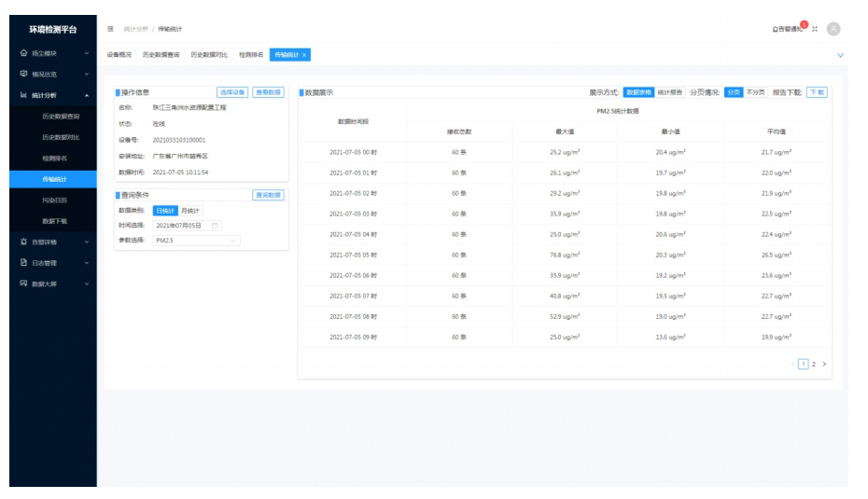Toggle fullscreen with the expand icon

[x=815, y=29]
